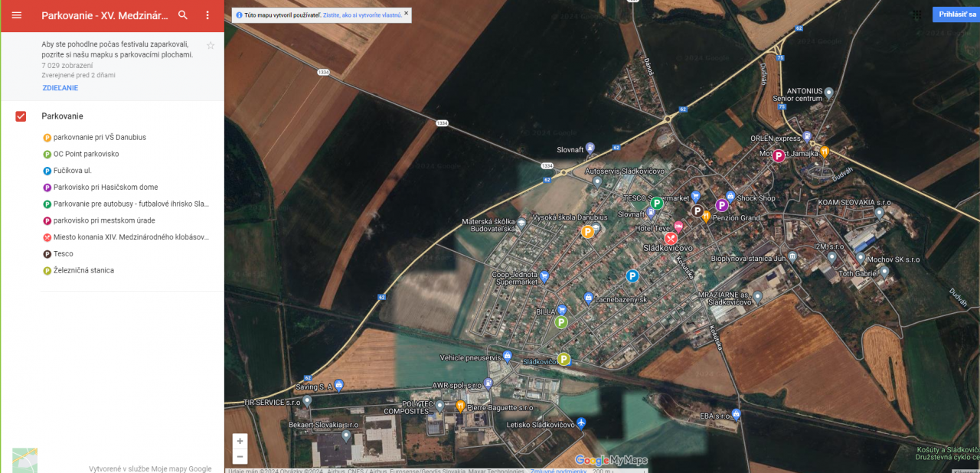This screenshot has width=980, height=473.
Task: Click the BILLA shopping cart pin
Action: click(x=562, y=310)
